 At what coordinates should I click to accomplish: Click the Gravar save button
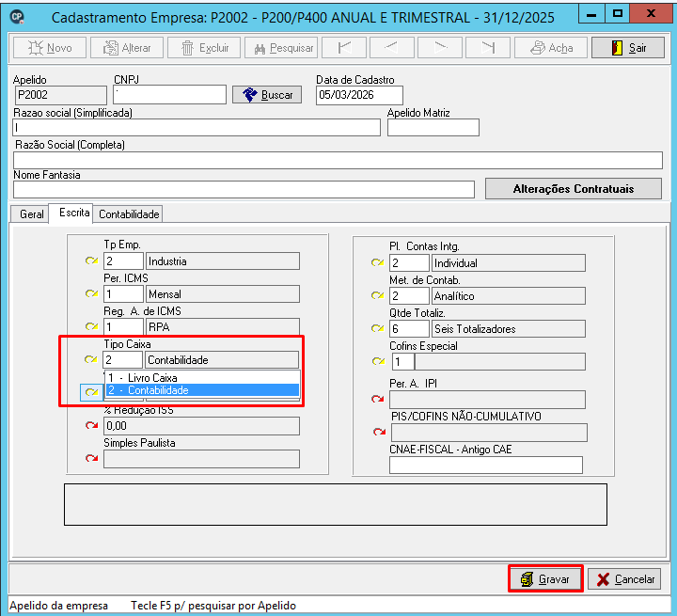[x=545, y=578]
